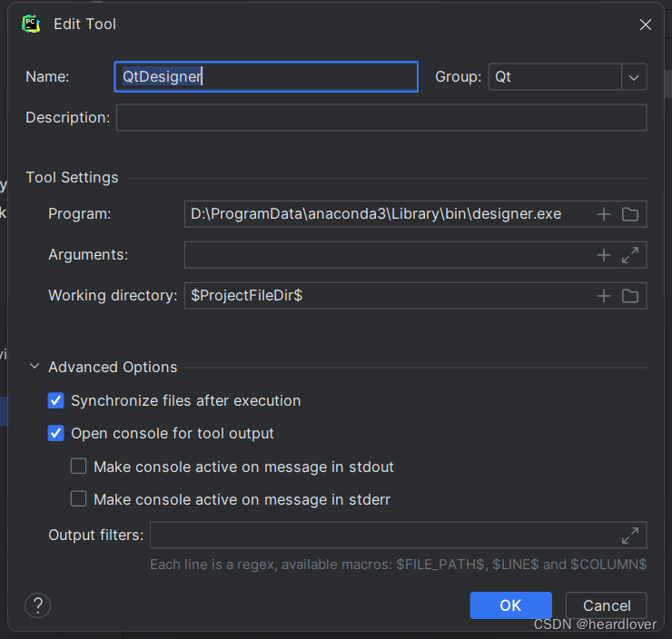Browse for Program executable folder icon
Viewport: 672px width, 639px height.
click(630, 214)
